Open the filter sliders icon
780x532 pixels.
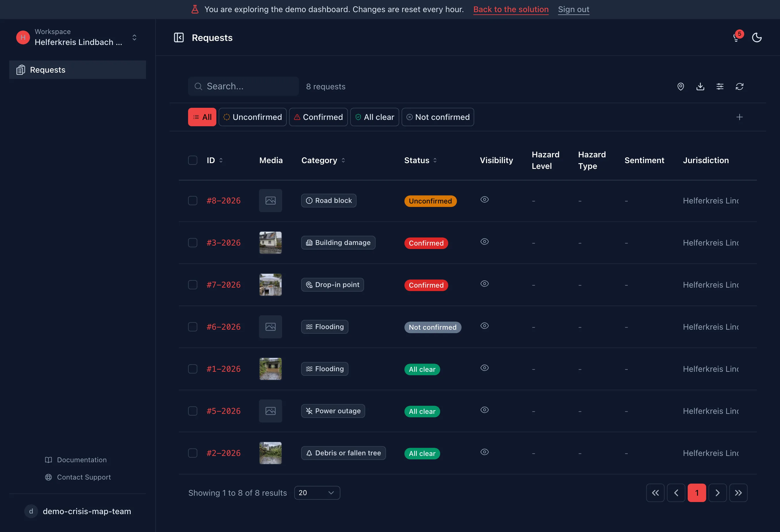pyautogui.click(x=720, y=86)
